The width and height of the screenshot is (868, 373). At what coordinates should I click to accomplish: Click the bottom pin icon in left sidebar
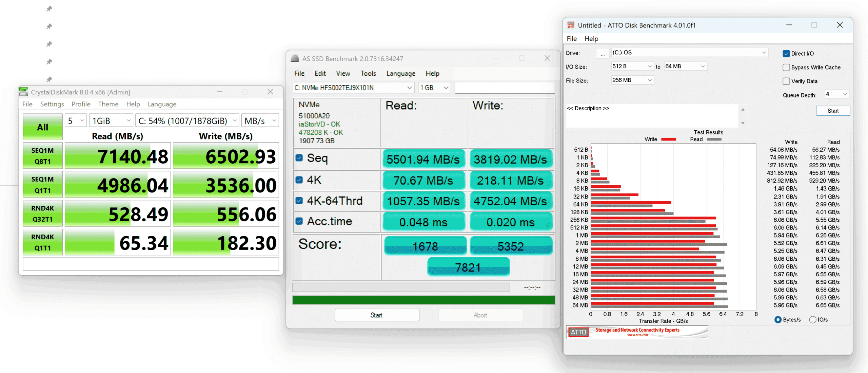[49, 79]
